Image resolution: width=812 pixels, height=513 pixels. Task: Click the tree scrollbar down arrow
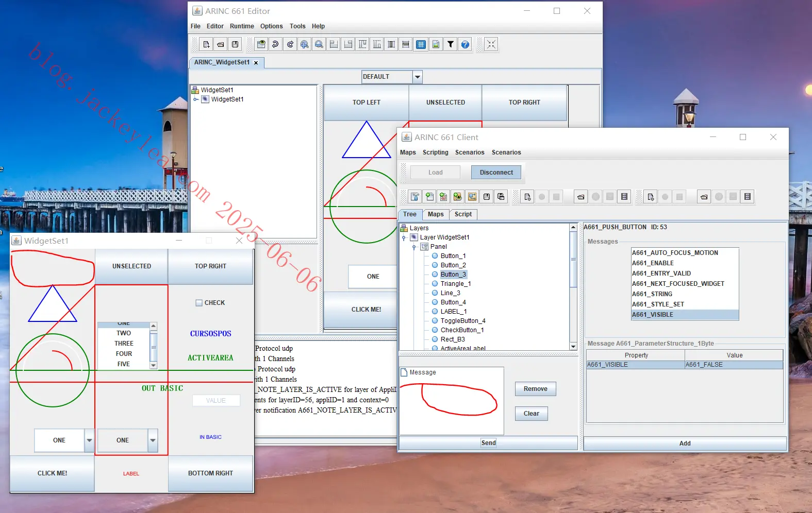[573, 347]
